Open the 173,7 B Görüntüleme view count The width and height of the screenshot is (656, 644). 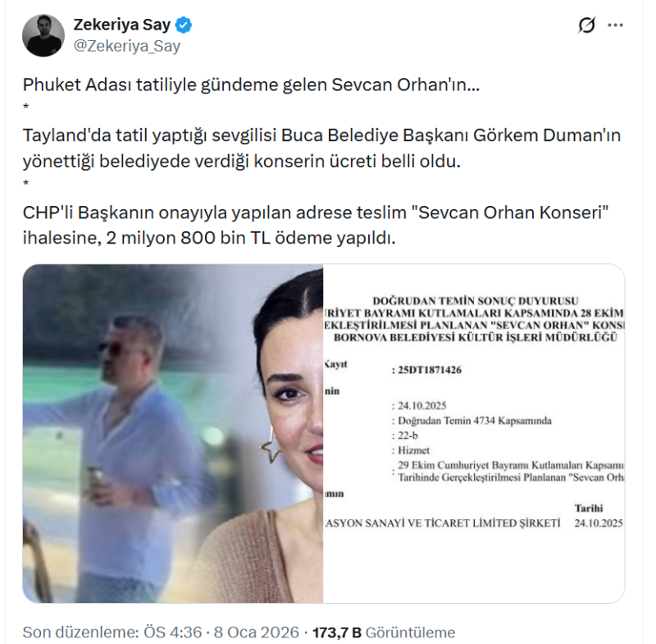(x=384, y=632)
